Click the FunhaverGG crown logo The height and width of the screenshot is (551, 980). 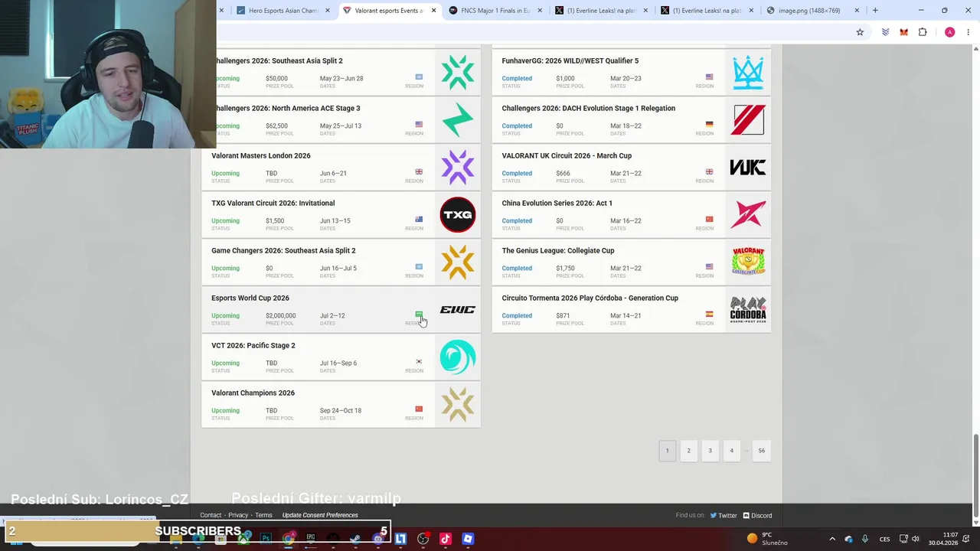click(x=748, y=72)
